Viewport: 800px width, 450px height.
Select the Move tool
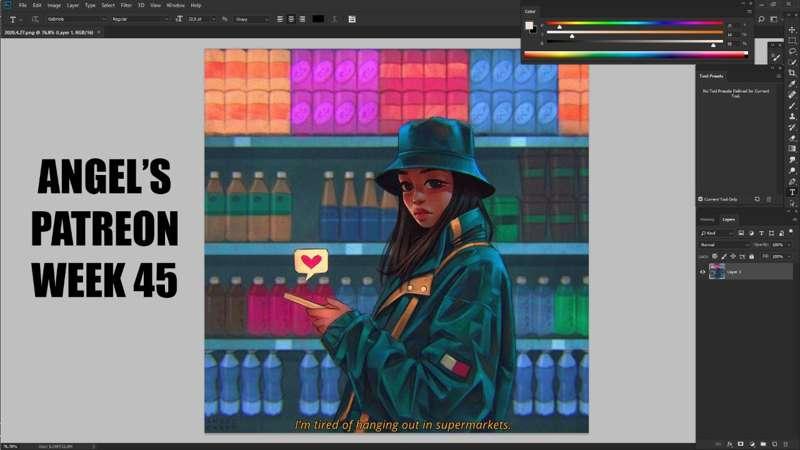(x=792, y=30)
